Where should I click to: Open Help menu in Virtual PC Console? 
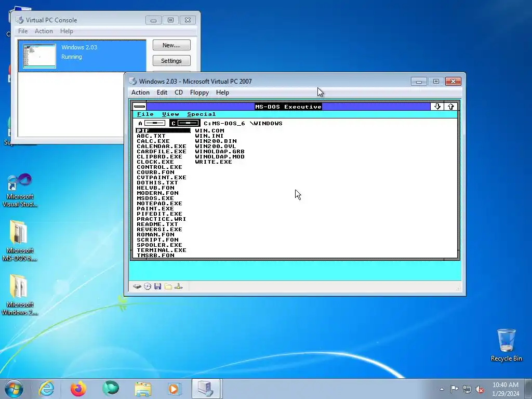tap(66, 31)
